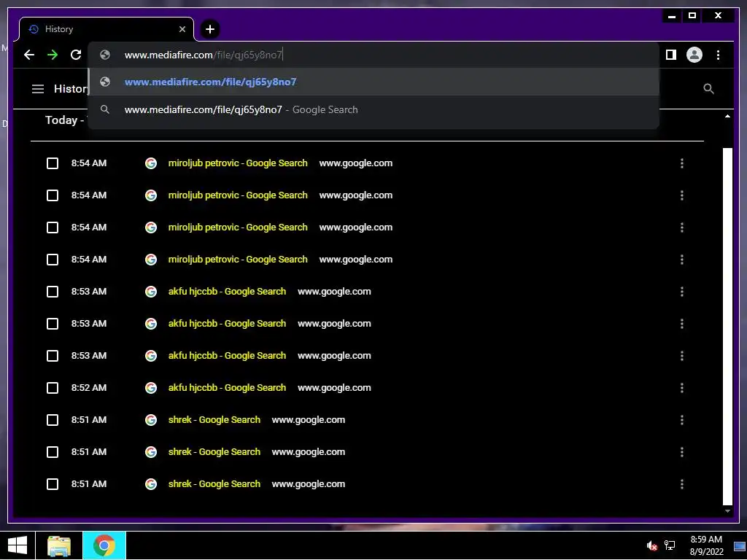Open more actions for second miroljub petrovic entry
The height and width of the screenshot is (560, 747).
[682, 195]
